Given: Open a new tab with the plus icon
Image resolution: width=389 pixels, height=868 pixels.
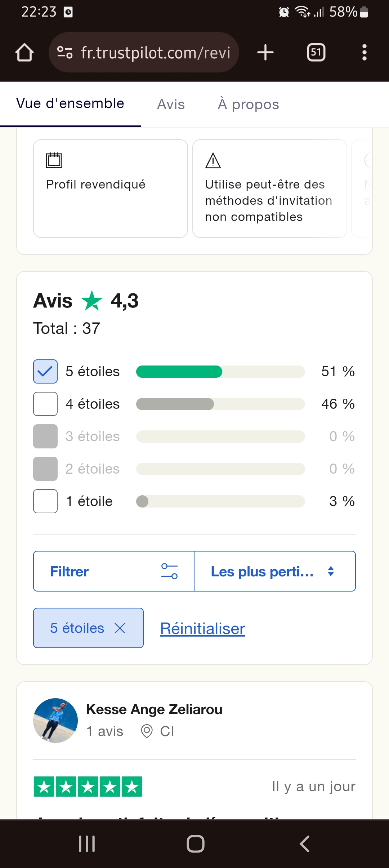Looking at the screenshot, I should click(265, 53).
